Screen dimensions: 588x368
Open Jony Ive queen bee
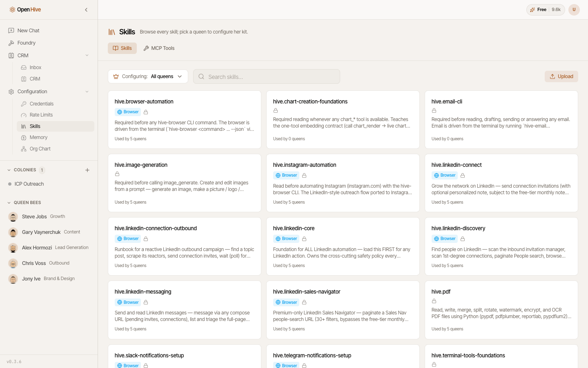point(49,279)
